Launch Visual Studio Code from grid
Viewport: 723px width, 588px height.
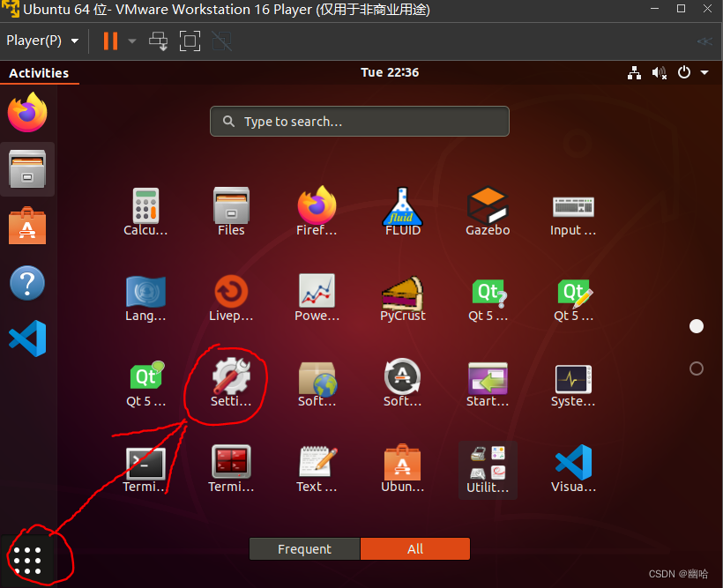(x=573, y=469)
